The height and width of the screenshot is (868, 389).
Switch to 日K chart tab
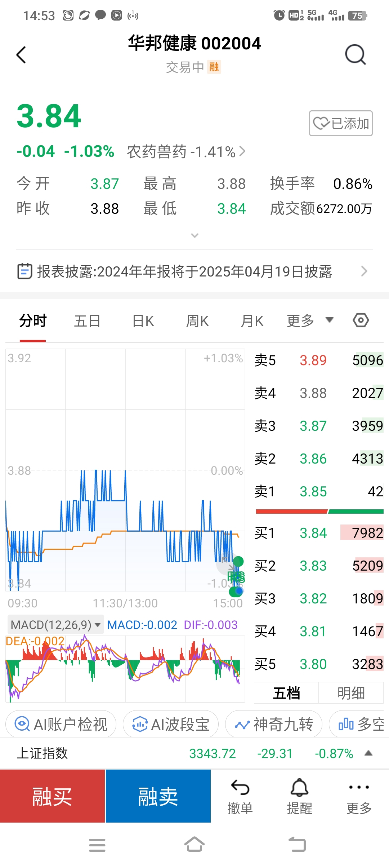(x=143, y=321)
